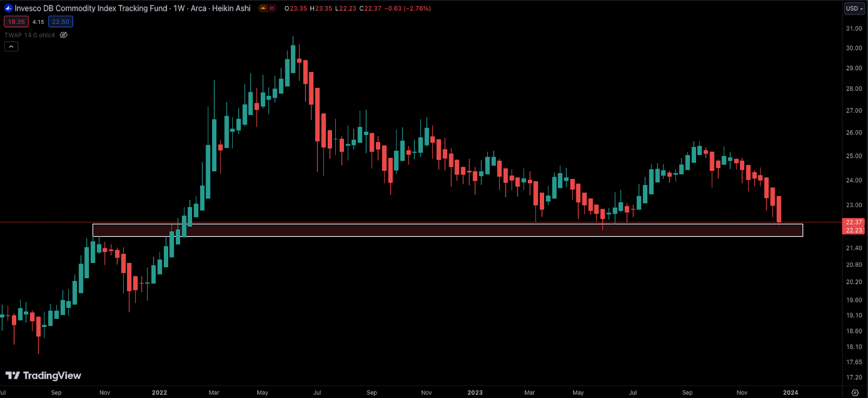Collapse the indicator legend with the chevron
Image resolution: width=868 pixels, height=398 pixels.
11,47
